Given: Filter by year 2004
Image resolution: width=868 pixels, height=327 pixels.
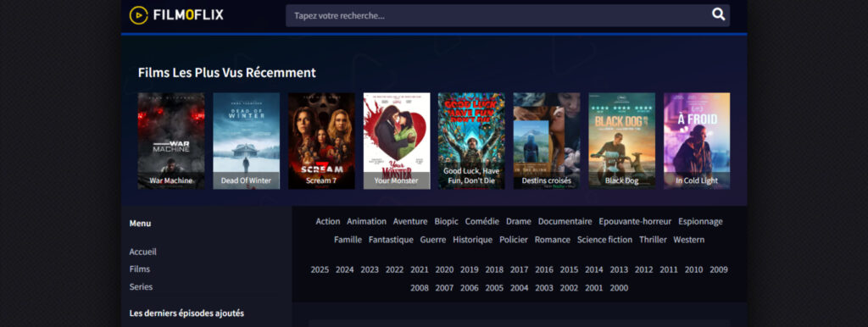Looking at the screenshot, I should pos(520,288).
